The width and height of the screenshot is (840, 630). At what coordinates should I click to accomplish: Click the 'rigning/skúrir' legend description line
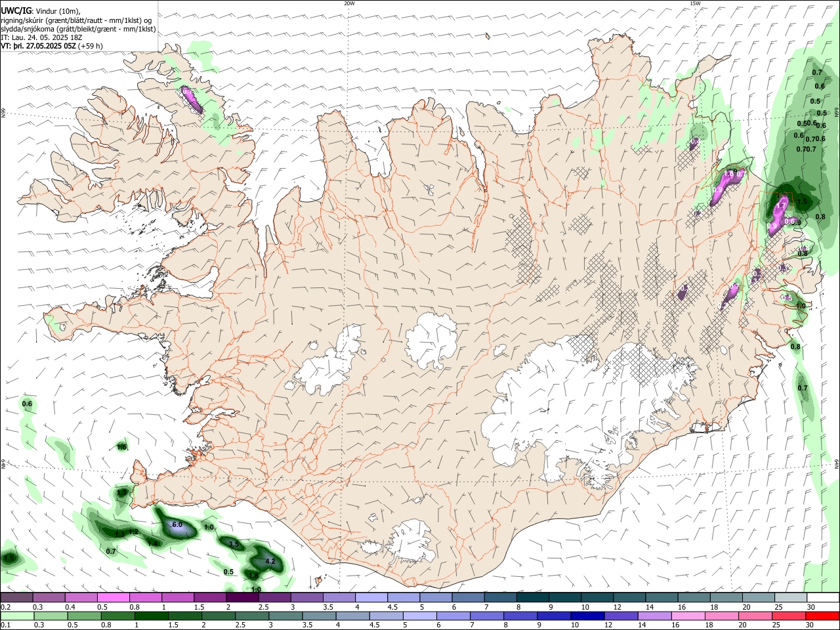click(x=76, y=20)
